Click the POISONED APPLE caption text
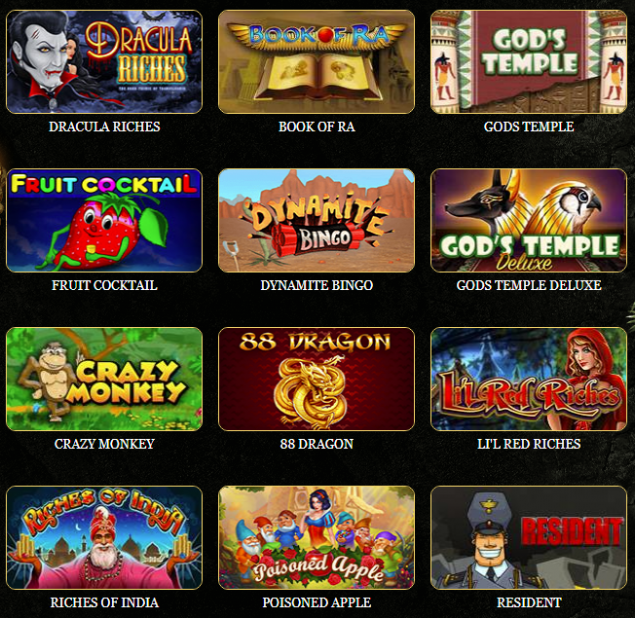635x618 pixels. tap(317, 603)
